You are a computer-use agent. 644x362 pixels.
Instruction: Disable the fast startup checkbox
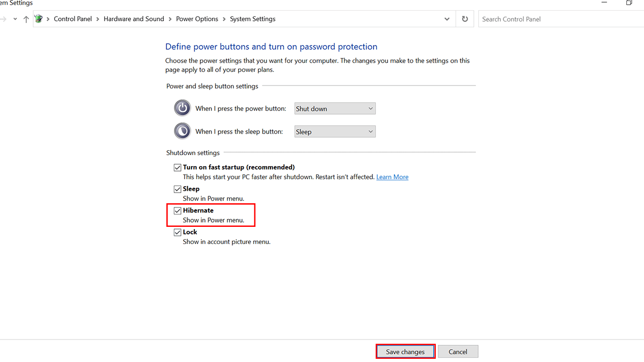tap(178, 167)
